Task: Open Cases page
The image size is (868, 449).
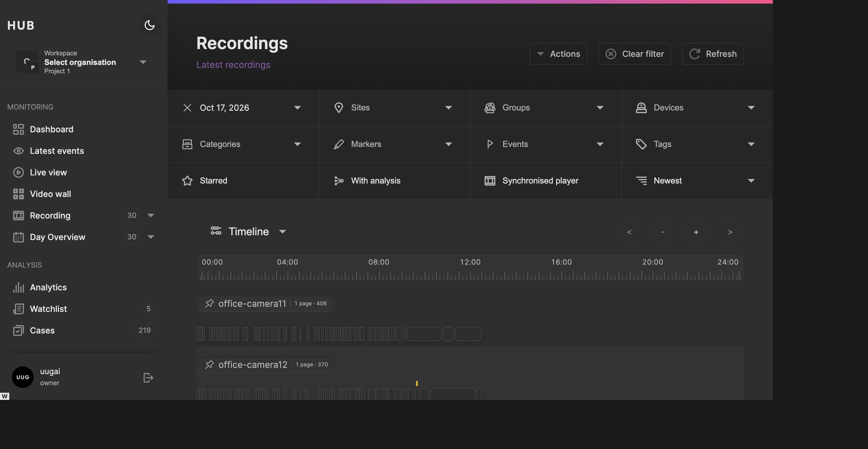Action: (x=42, y=330)
